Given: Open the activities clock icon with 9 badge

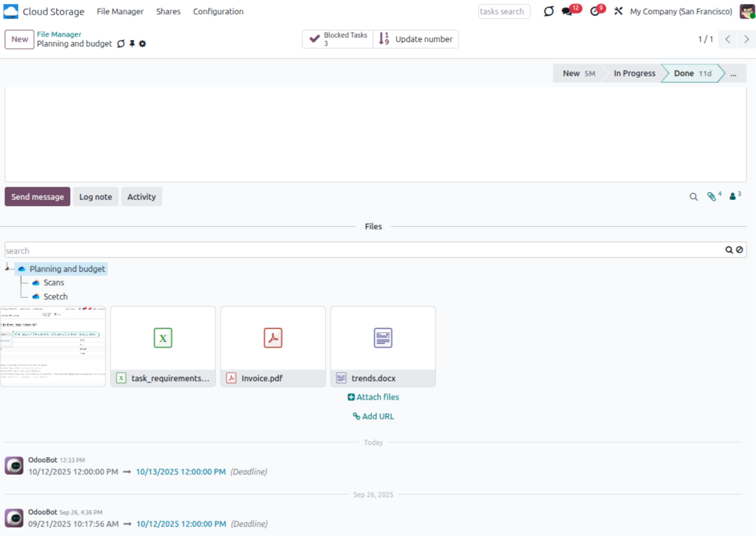Looking at the screenshot, I should [595, 11].
